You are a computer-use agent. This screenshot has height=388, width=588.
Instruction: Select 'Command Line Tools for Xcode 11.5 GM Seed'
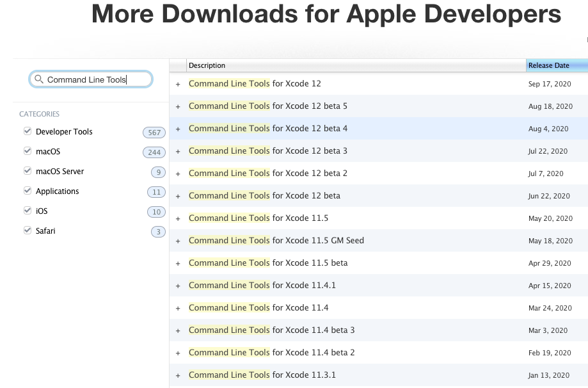coord(276,240)
